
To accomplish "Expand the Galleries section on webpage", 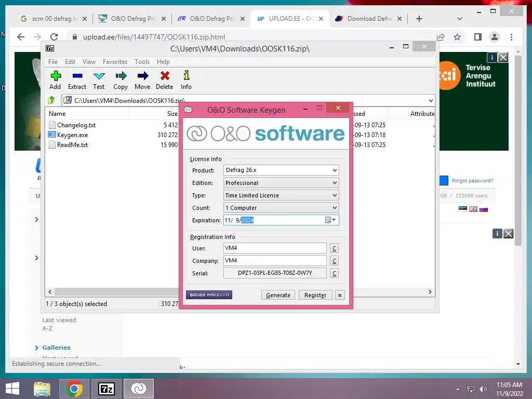I will click(37, 348).
